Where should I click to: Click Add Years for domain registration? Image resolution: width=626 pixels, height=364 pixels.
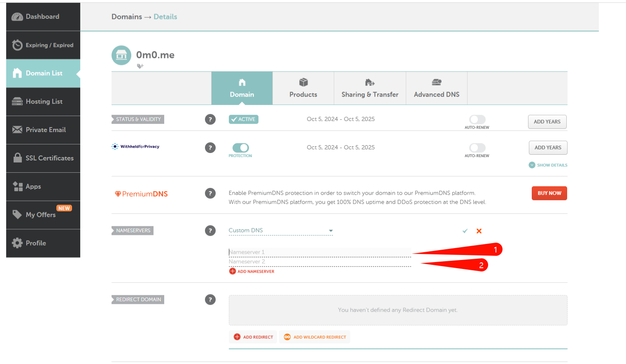pyautogui.click(x=547, y=122)
